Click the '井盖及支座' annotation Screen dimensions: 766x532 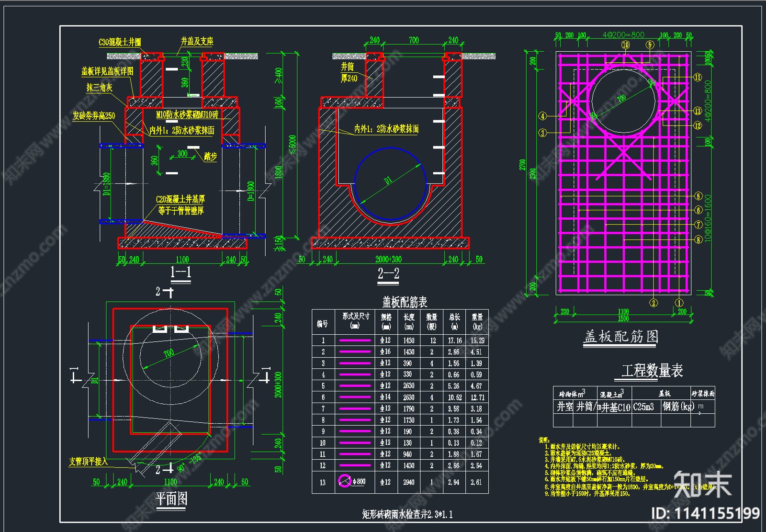(197, 41)
